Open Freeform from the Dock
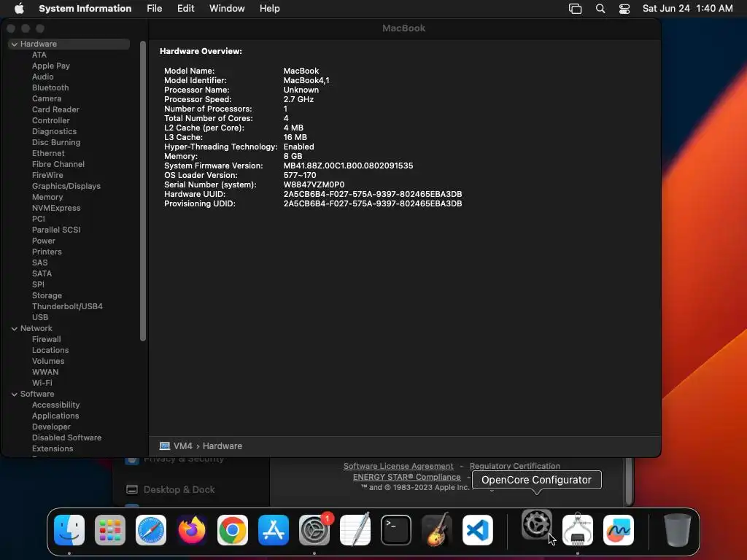Image resolution: width=747 pixels, height=560 pixels. [619, 530]
